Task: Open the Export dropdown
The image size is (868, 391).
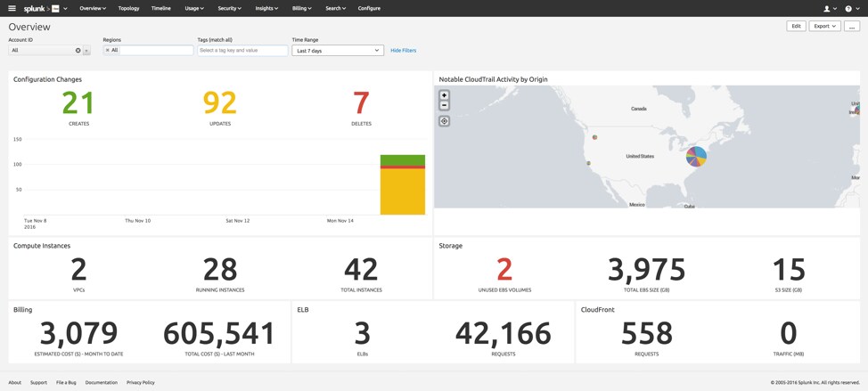Action: 824,26
